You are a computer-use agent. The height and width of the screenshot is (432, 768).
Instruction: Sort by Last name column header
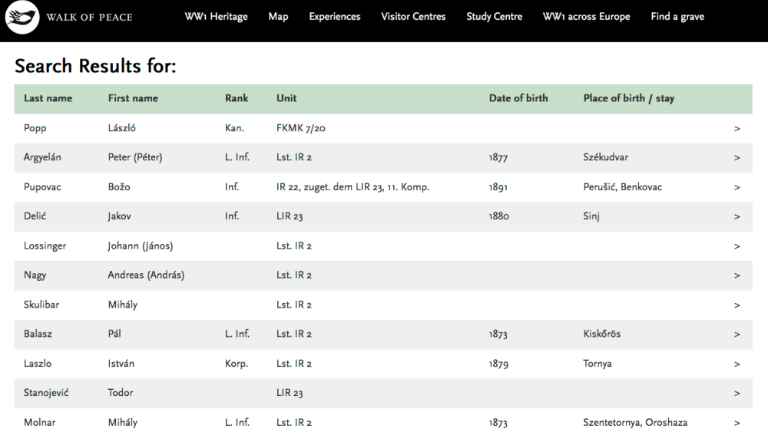48,99
